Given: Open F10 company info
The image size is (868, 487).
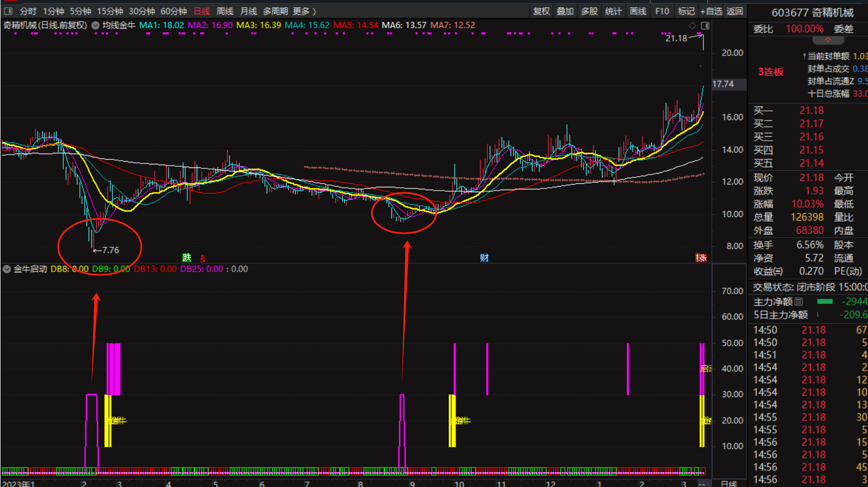Looking at the screenshot, I should pyautogui.click(x=662, y=11).
